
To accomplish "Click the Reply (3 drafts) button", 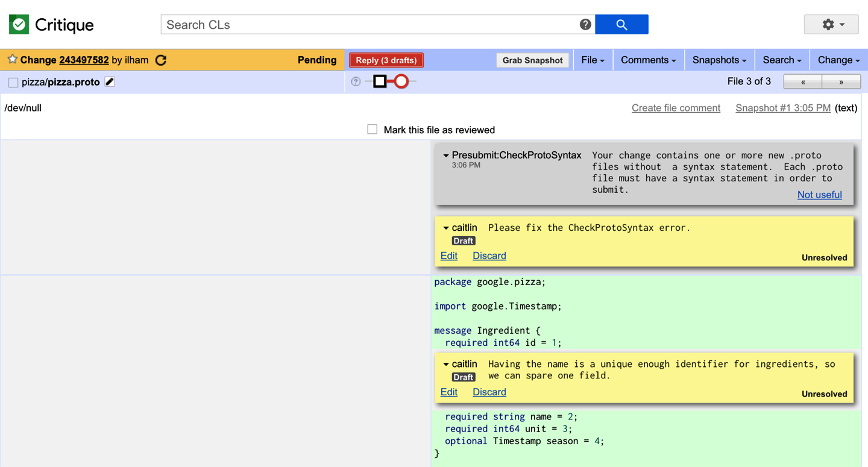I will coord(386,60).
